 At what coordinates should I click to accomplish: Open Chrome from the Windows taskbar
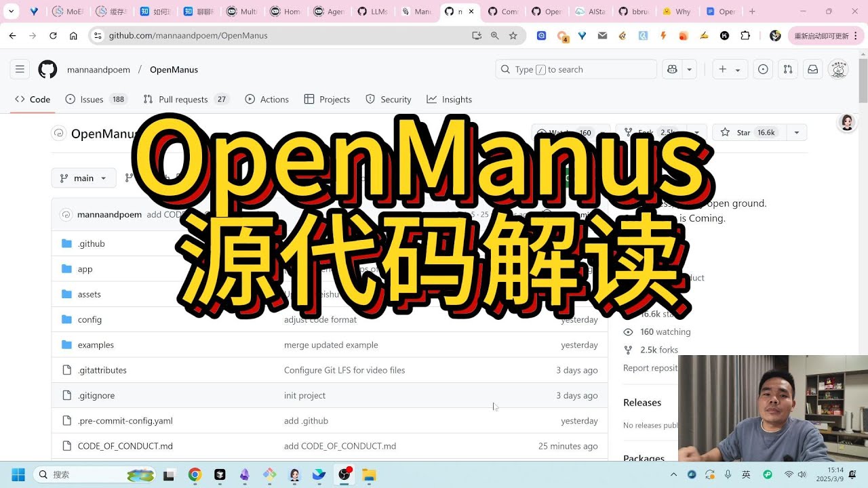[195, 474]
